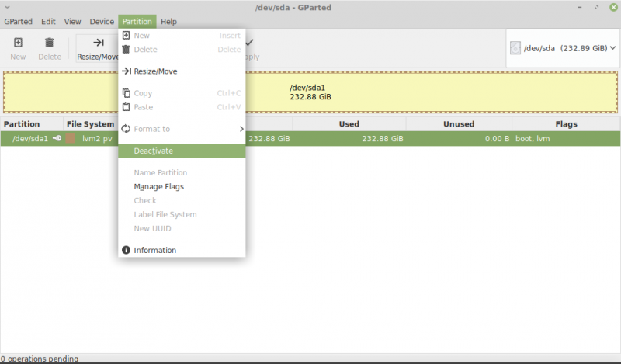Image resolution: width=621 pixels, height=364 pixels.
Task: Click the hard disk icon beside /dev/sda
Action: 515,48
